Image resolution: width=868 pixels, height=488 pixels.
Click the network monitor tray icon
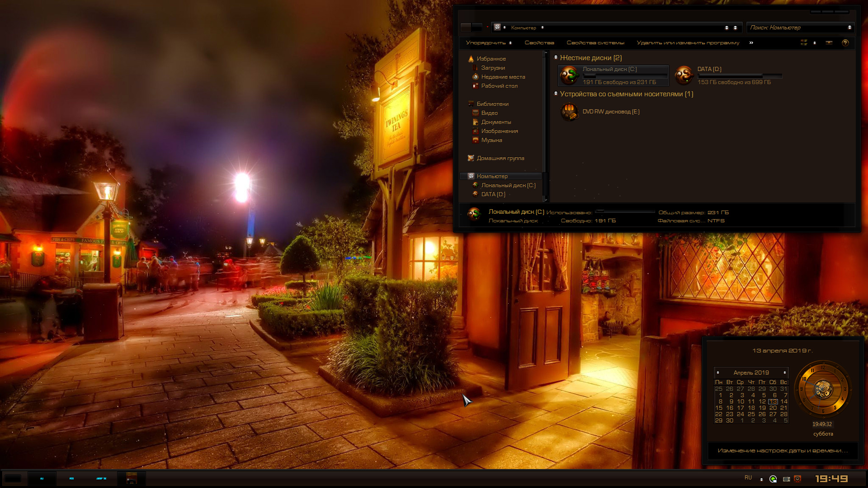coord(787,479)
